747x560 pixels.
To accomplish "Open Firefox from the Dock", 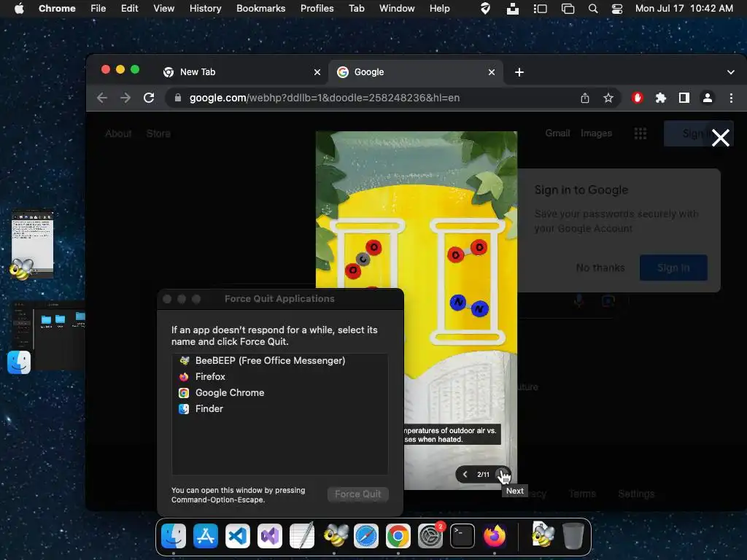I will [x=495, y=536].
